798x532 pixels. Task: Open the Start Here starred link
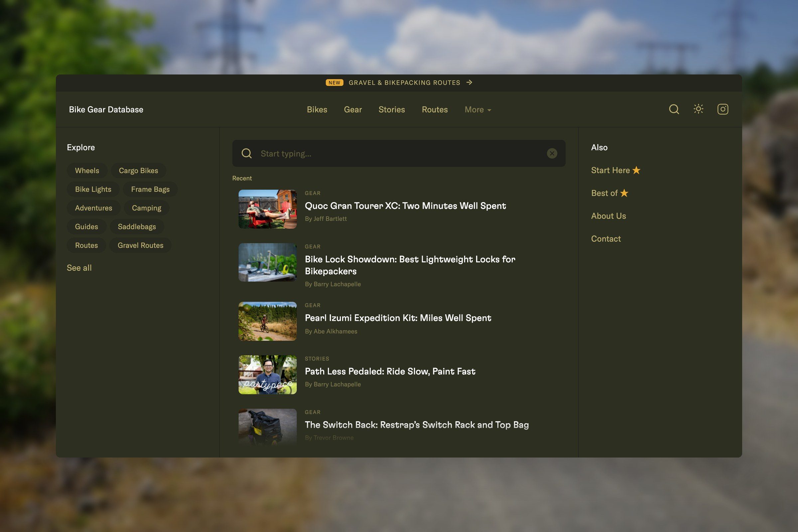[x=615, y=170]
